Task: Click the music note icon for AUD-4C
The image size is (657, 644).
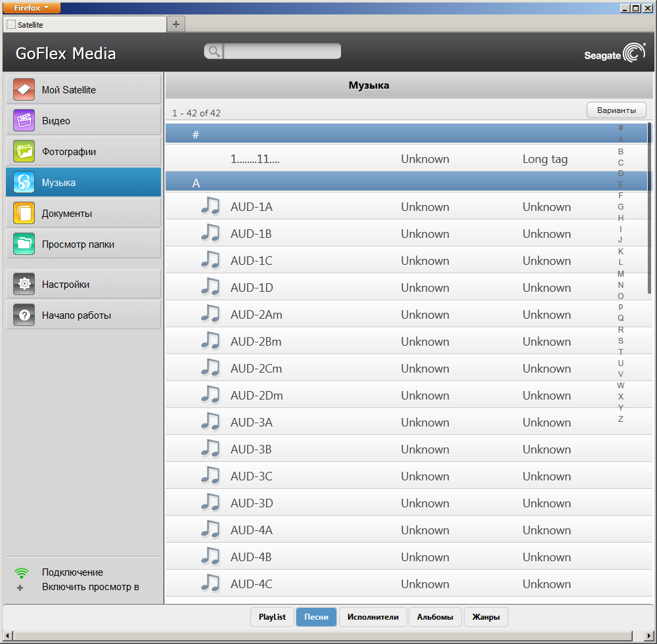Action: [x=210, y=584]
